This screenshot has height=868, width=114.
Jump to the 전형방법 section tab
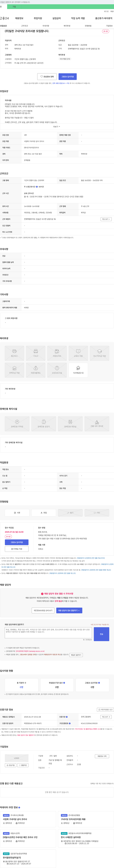(x=88, y=26)
